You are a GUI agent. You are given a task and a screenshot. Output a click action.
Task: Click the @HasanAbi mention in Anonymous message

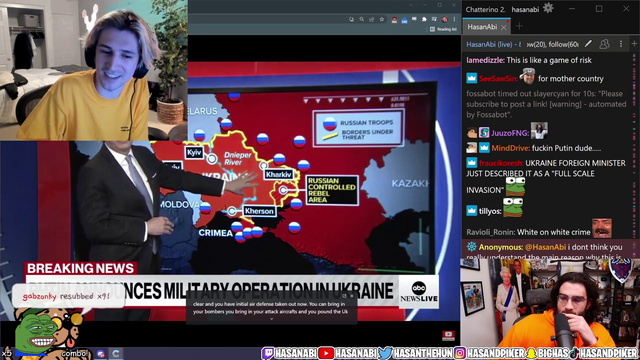545,247
